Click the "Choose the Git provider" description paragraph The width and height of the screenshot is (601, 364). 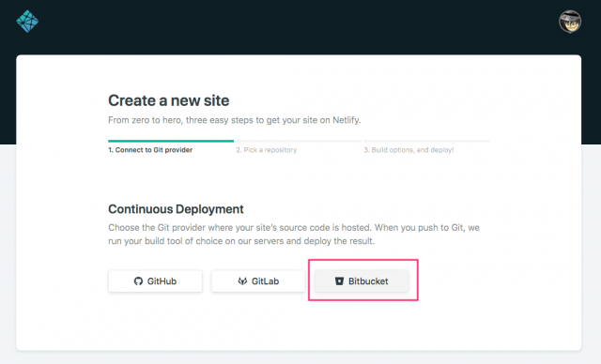pos(294,235)
